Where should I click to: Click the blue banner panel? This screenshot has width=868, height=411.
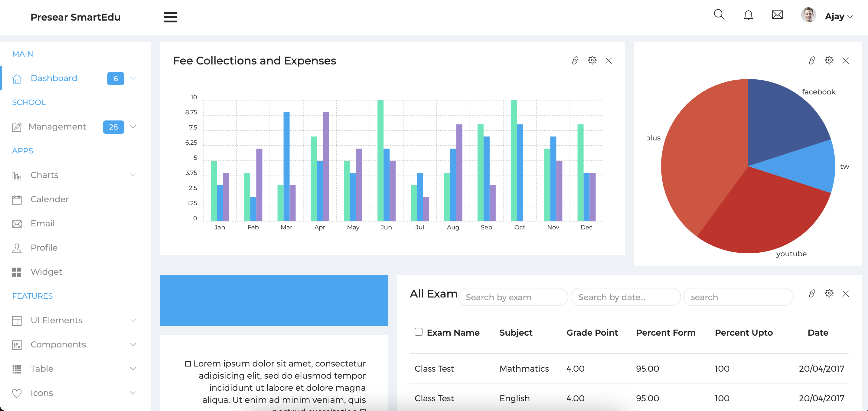coord(274,301)
